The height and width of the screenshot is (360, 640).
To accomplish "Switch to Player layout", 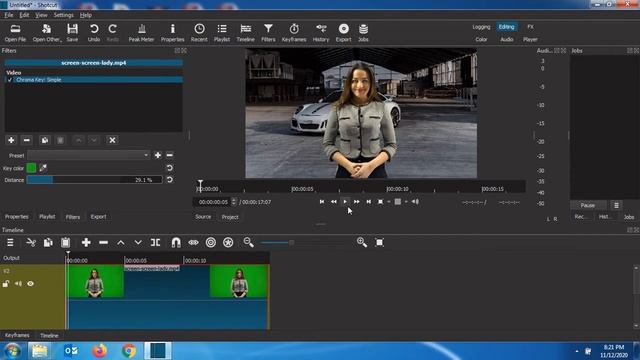I will 530,40.
